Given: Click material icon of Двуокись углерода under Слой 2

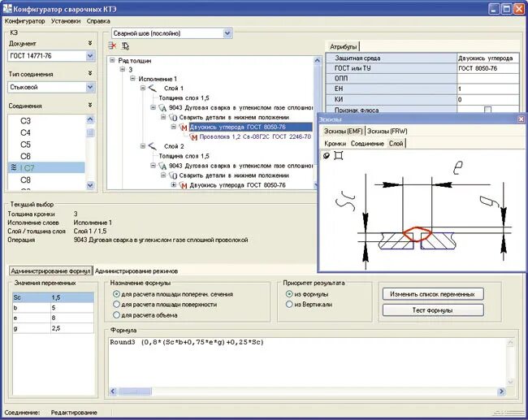Looking at the screenshot, I should tap(184, 185).
